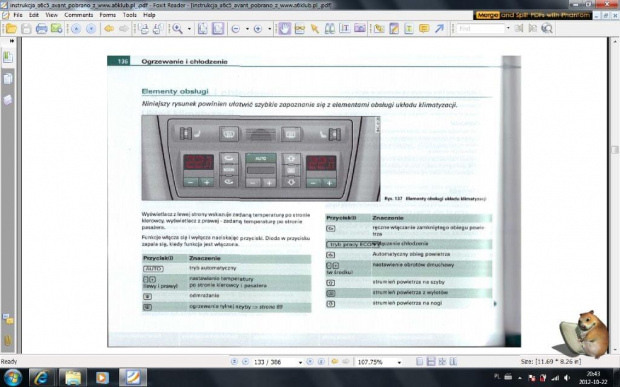Image resolution: width=620 pixels, height=387 pixels.
Task: Click the Print icon in toolbar
Action: coord(42,28)
